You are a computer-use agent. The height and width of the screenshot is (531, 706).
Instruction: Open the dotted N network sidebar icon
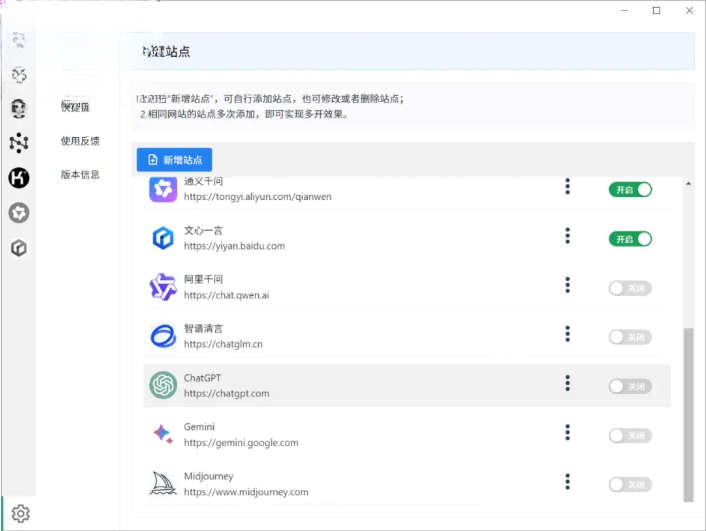point(19,143)
